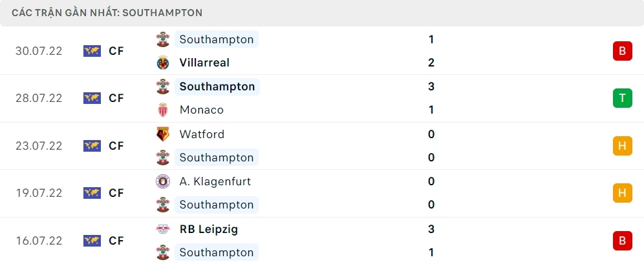Screen dimensions: 644x264
Task: Click CF competition label for 19.07.22 match
Action: click(116, 193)
